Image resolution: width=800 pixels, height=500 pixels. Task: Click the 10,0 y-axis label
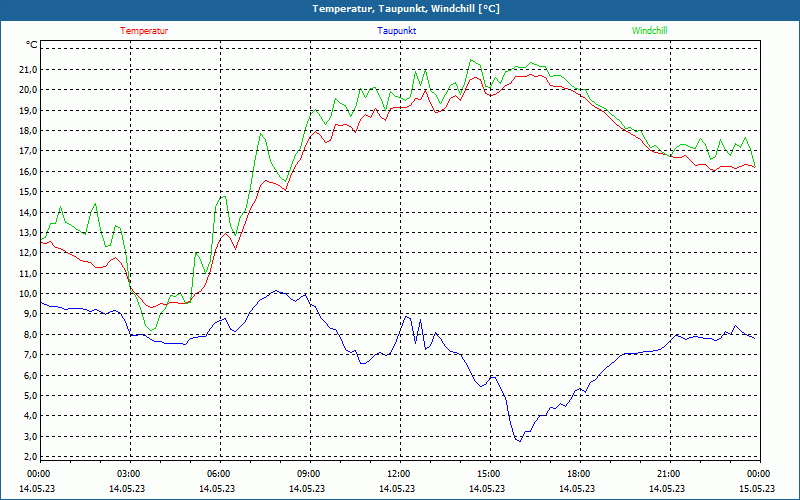click(28, 294)
